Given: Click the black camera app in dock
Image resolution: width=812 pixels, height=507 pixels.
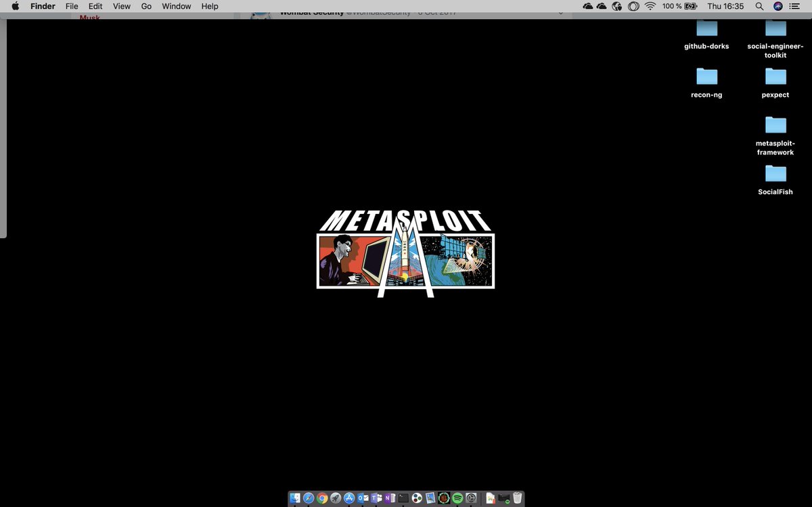Looking at the screenshot, I should tap(504, 498).
